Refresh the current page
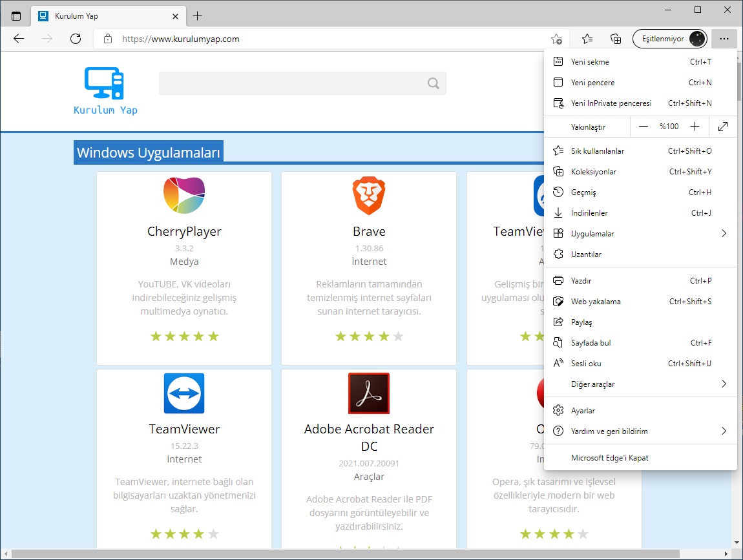 (x=76, y=39)
